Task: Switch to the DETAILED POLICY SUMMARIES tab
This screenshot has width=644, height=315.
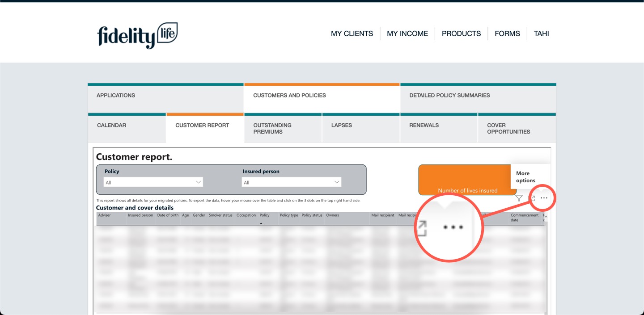Action: tap(478, 96)
